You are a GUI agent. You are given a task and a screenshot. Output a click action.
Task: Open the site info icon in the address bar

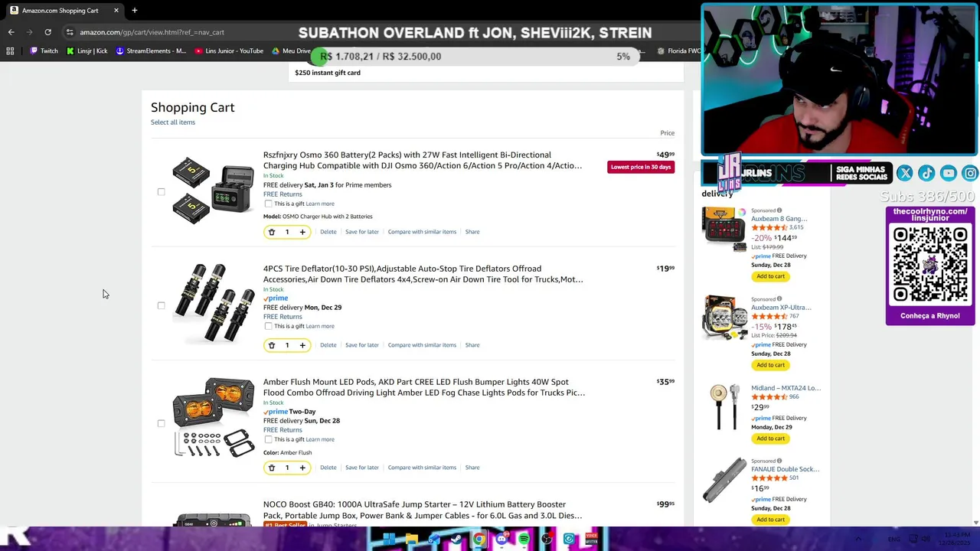70,32
